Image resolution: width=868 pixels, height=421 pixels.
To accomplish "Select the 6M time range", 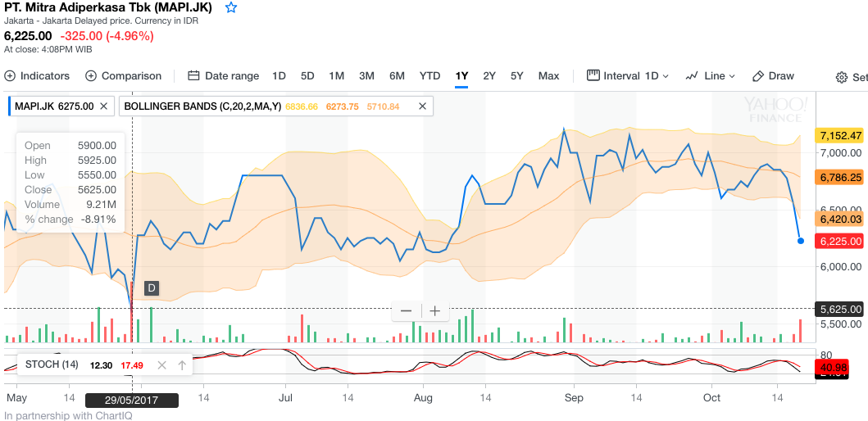I will tap(397, 76).
